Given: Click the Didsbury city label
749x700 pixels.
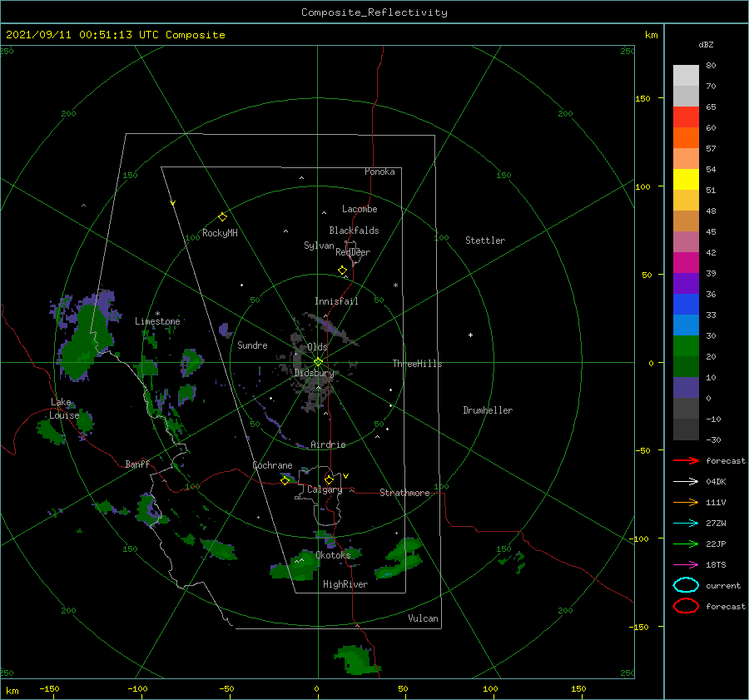Looking at the screenshot, I should pyautogui.click(x=314, y=373).
